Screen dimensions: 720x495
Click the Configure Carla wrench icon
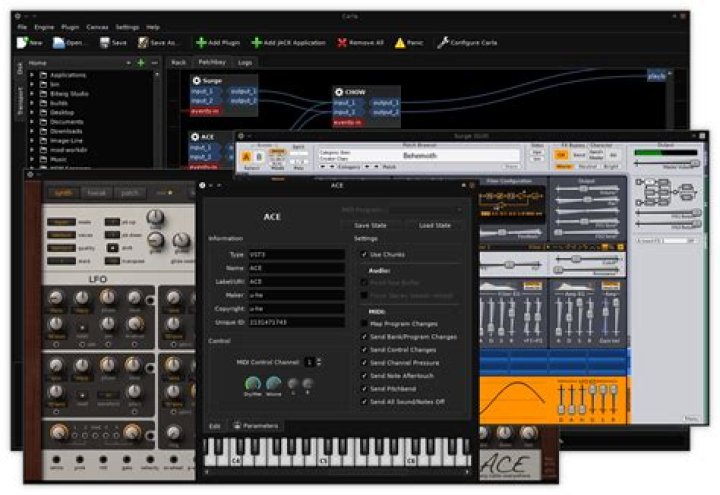coord(443,43)
